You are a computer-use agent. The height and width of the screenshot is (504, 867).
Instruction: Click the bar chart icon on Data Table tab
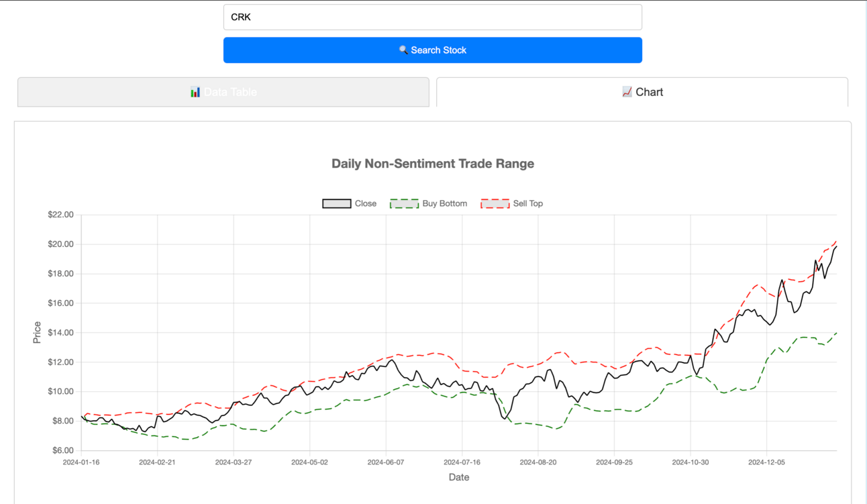[x=195, y=92]
